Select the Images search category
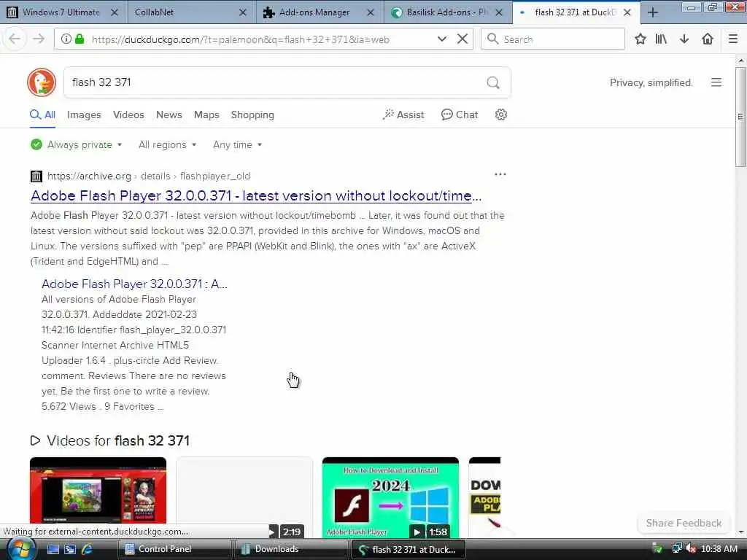The image size is (747, 560). pyautogui.click(x=84, y=114)
